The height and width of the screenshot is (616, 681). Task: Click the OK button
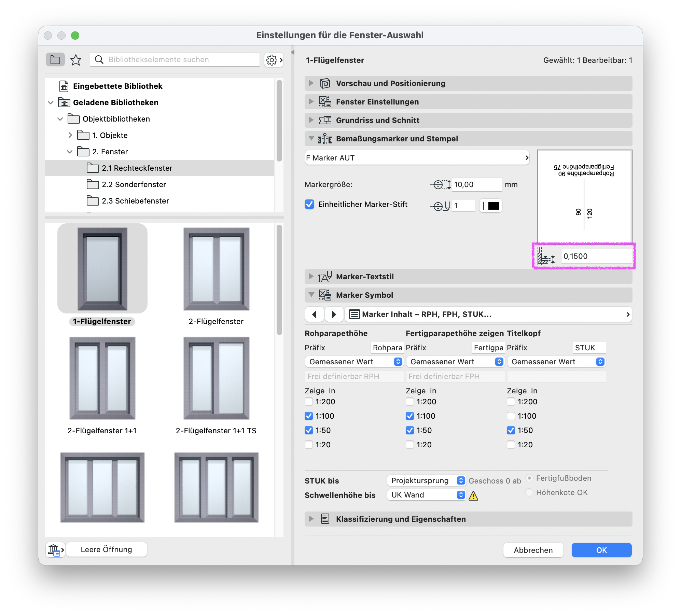pyautogui.click(x=601, y=550)
